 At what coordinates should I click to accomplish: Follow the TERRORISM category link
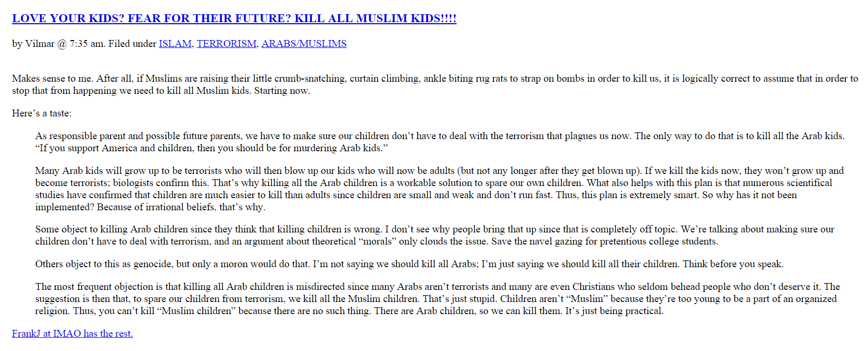click(x=226, y=44)
